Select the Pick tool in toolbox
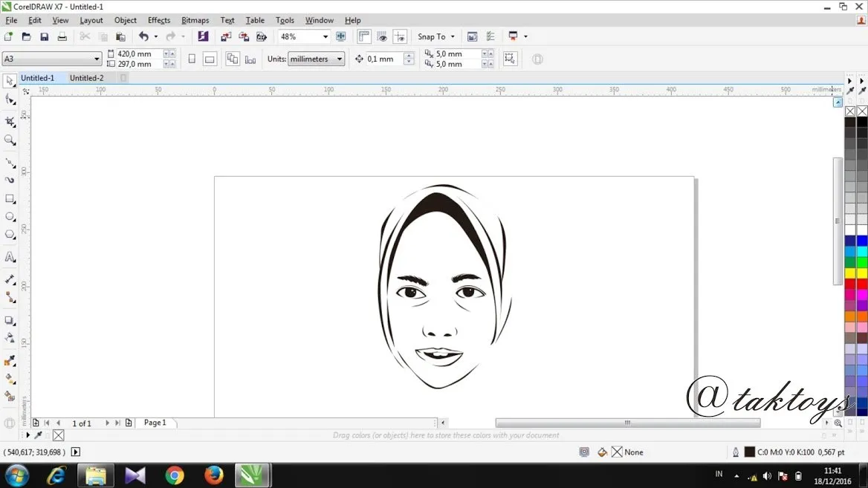 tap(10, 81)
